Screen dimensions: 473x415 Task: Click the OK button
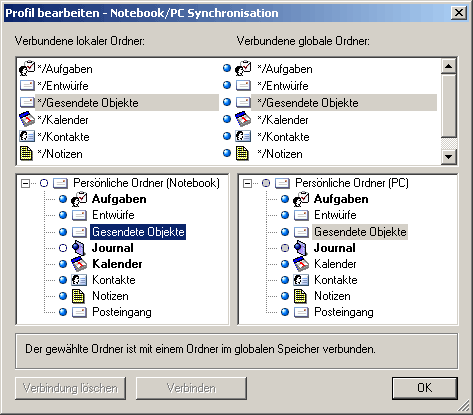click(425, 388)
